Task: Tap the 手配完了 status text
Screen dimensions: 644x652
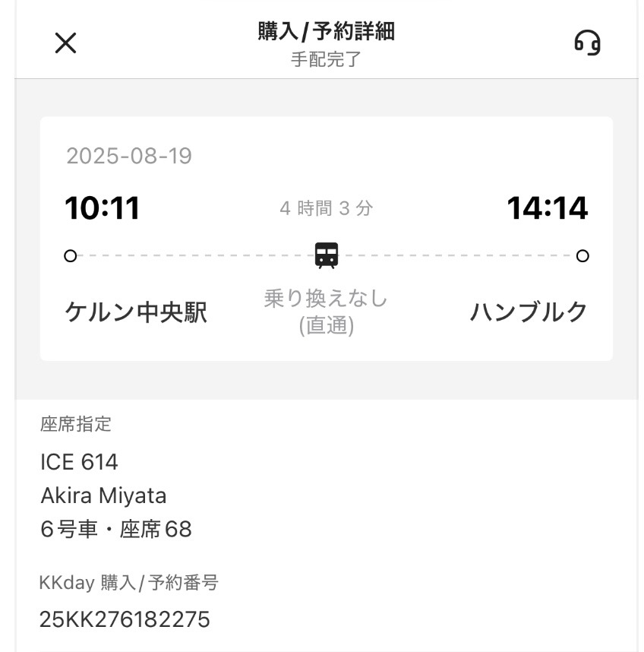Action: click(x=327, y=59)
